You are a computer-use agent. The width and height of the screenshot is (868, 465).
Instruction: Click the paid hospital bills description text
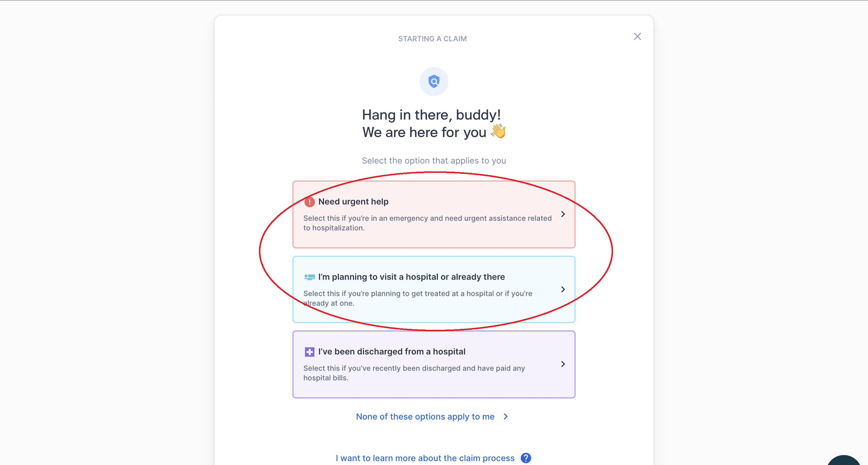[x=414, y=373]
